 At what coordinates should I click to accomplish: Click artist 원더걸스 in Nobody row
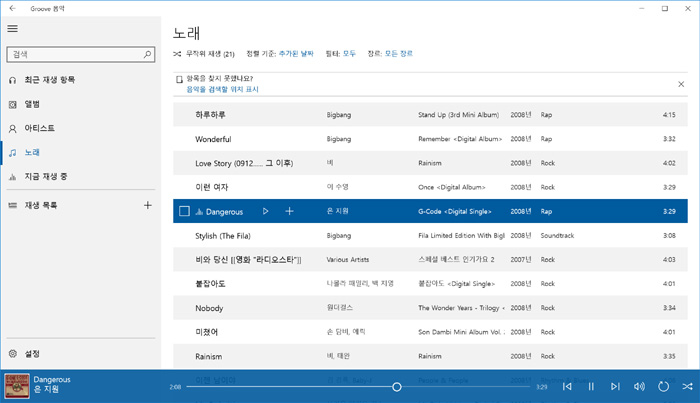(339, 307)
